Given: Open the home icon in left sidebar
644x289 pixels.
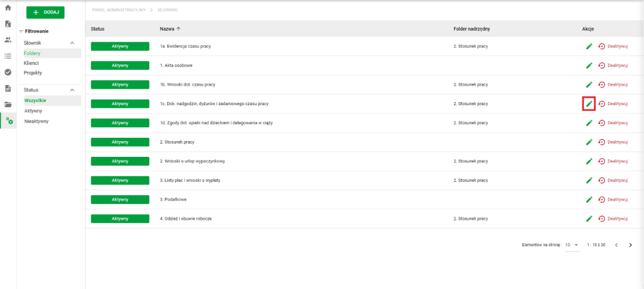Looking at the screenshot, I should click(x=8, y=8).
